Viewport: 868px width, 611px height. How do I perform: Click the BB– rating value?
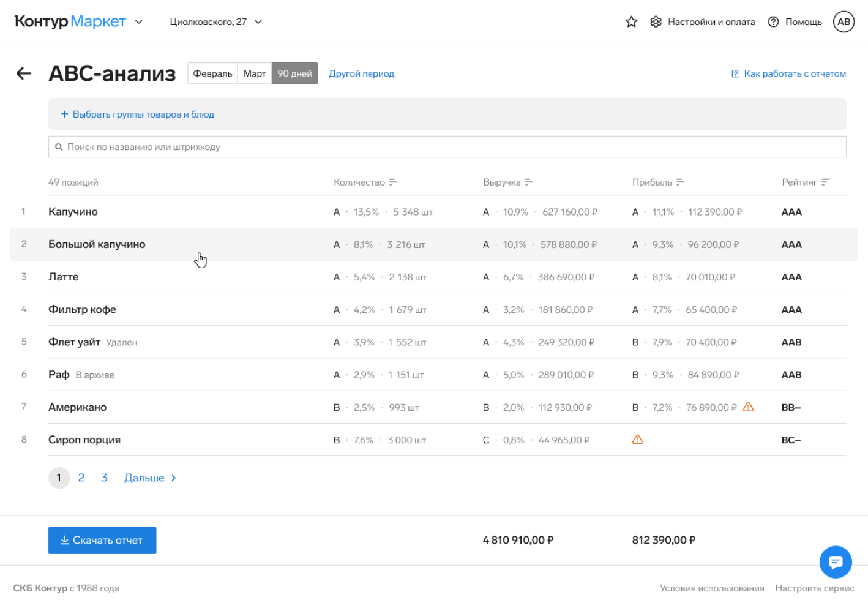(x=791, y=407)
